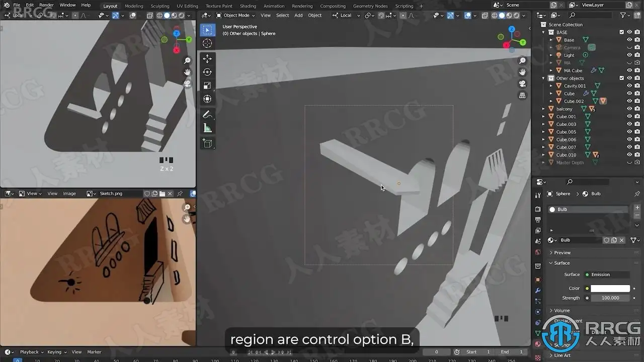Screen dimensions: 644x362
Task: Toggle camera view icon in viewport
Action: (x=522, y=84)
